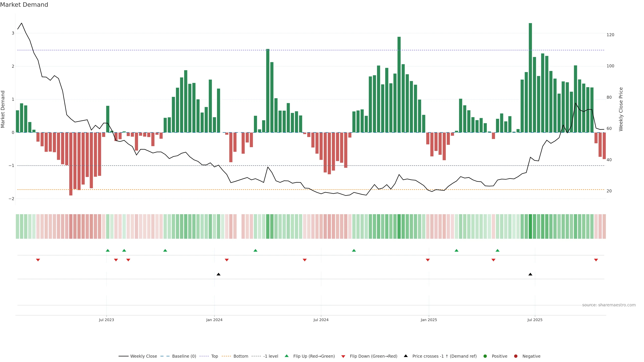Click the darkest green heatmap cell near Jul 2025

pyautogui.click(x=530, y=226)
